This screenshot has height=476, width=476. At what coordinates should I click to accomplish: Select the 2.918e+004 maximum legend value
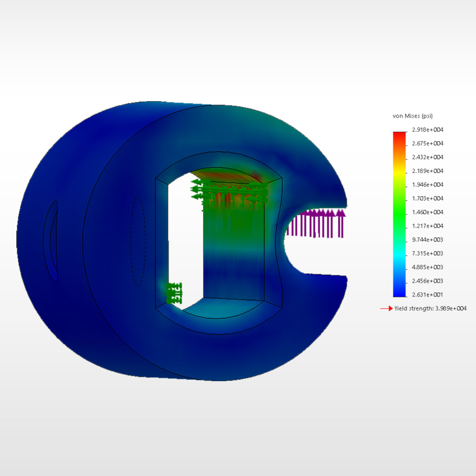428,130
